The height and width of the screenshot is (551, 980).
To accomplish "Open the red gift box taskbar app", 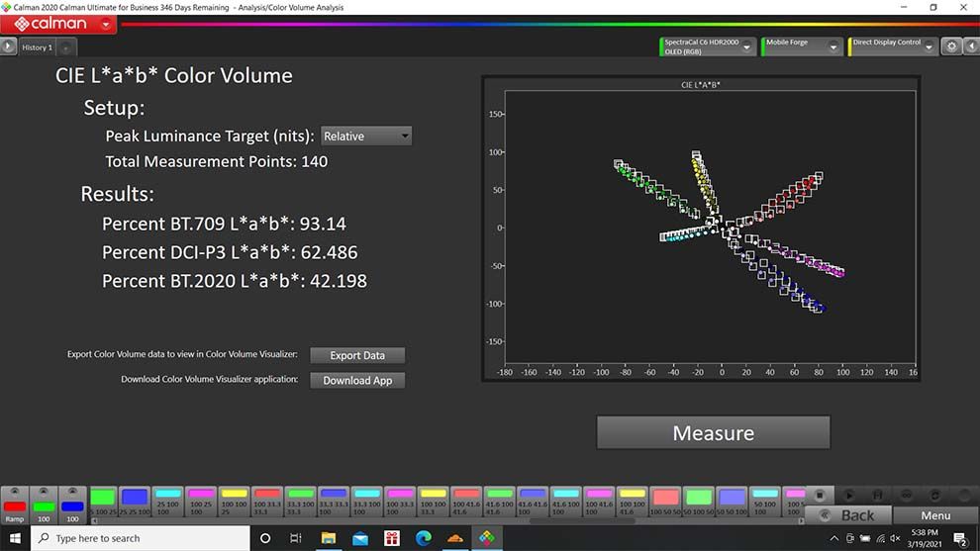I will pyautogui.click(x=392, y=538).
